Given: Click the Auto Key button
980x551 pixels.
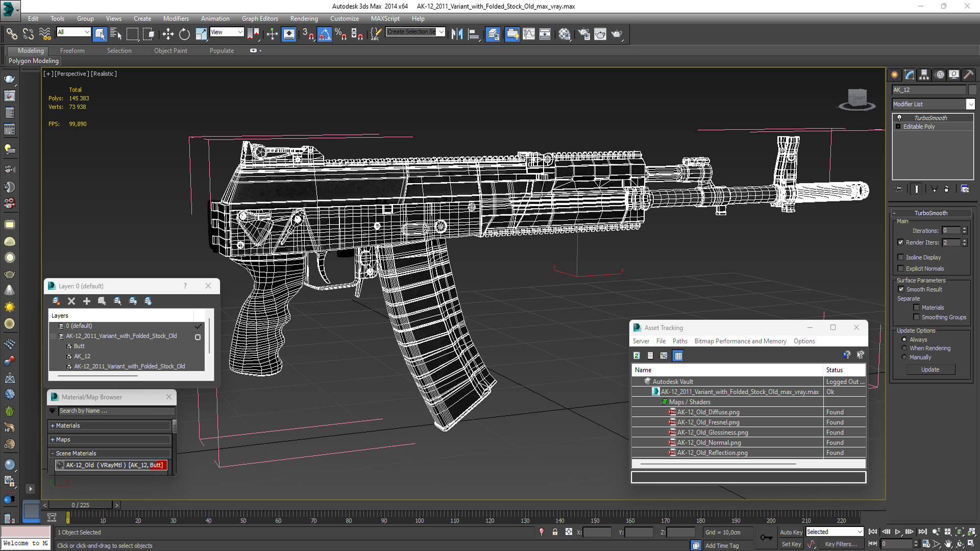Looking at the screenshot, I should click(x=791, y=532).
